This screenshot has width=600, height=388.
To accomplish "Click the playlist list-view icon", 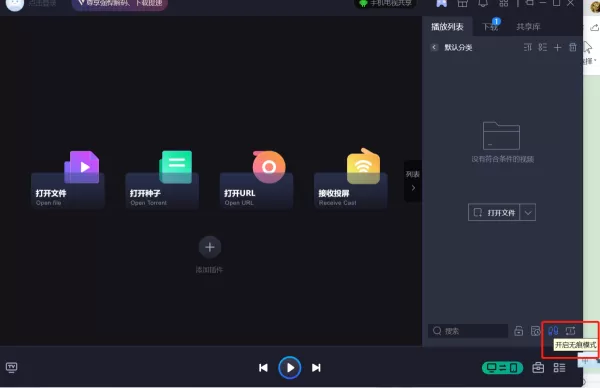I will click(x=543, y=47).
